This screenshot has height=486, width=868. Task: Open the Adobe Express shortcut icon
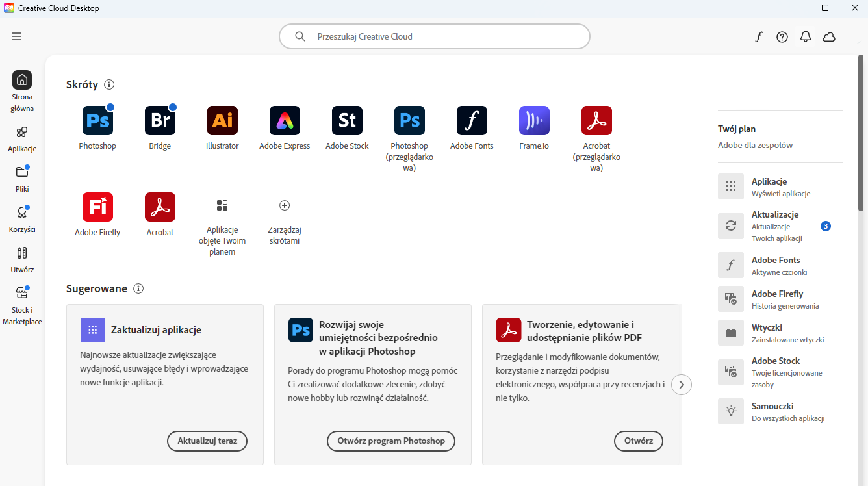coord(285,121)
